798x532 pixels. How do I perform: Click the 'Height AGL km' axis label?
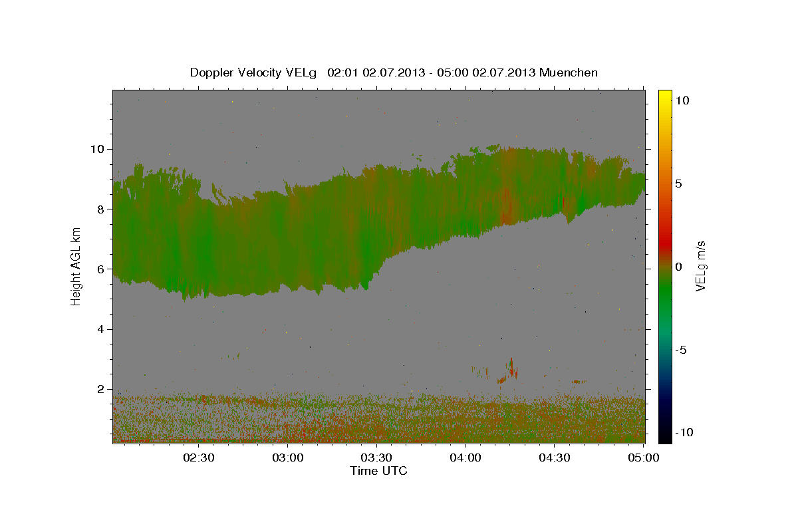[76, 265]
